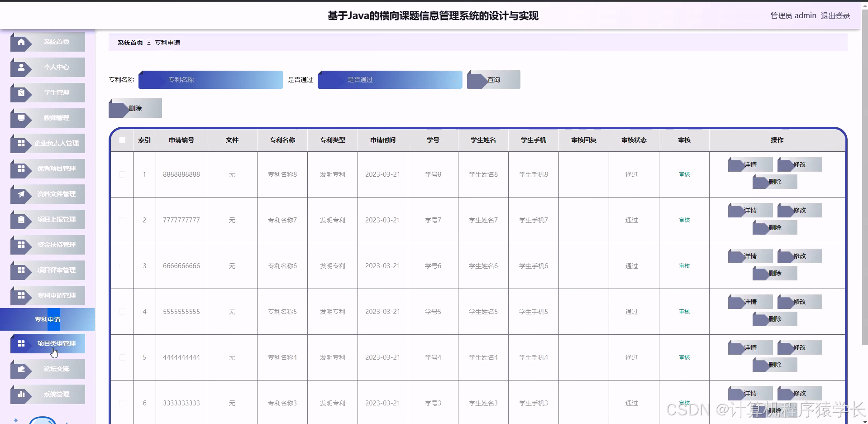Screen dimensions: 868x424
Task: Open 详情 for 专利名称3 row
Action: tap(750, 393)
